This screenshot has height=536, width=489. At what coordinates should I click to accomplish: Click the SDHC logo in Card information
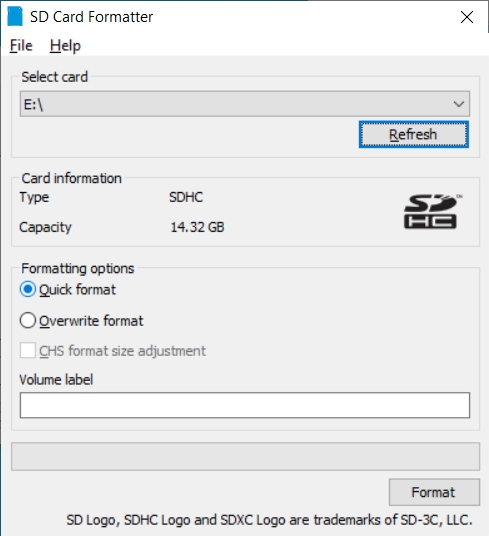click(x=432, y=212)
